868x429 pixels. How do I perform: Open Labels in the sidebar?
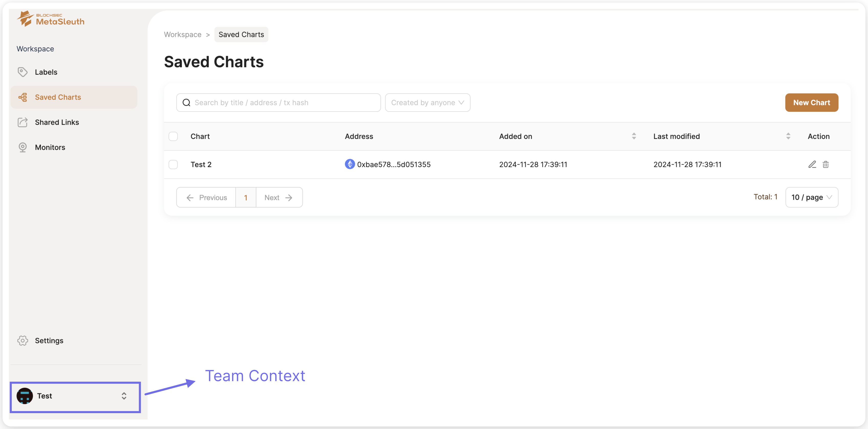46,72
